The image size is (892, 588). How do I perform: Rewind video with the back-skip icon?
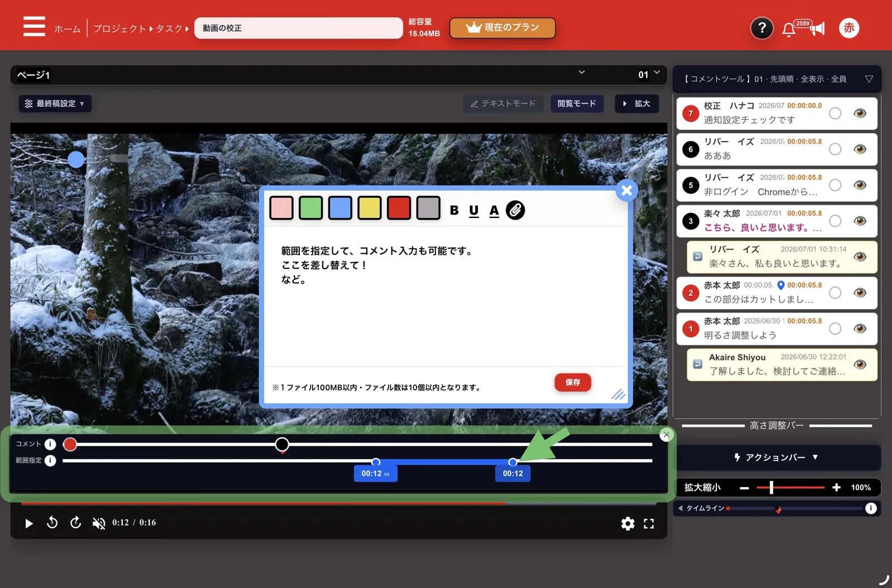[52, 522]
